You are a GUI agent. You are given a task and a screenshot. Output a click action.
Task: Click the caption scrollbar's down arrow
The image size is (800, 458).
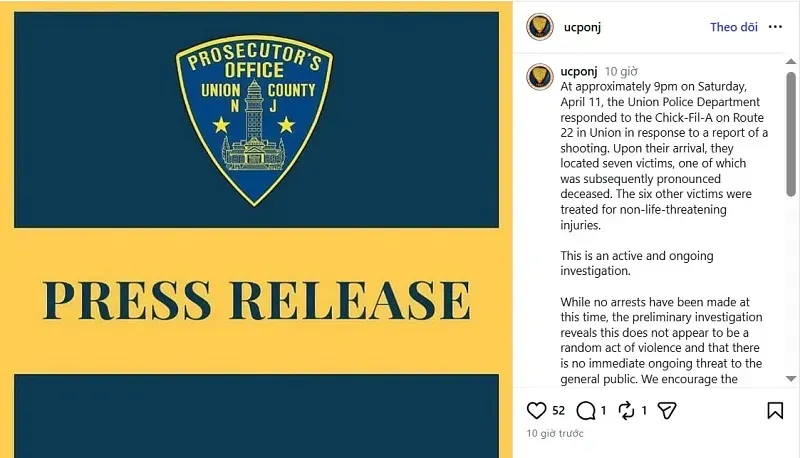pyautogui.click(x=791, y=378)
